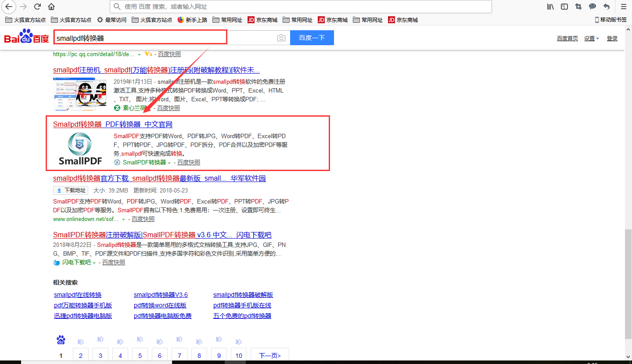Expand the 设置 settings dropdown
This screenshot has width=632, height=364.
pyautogui.click(x=592, y=39)
